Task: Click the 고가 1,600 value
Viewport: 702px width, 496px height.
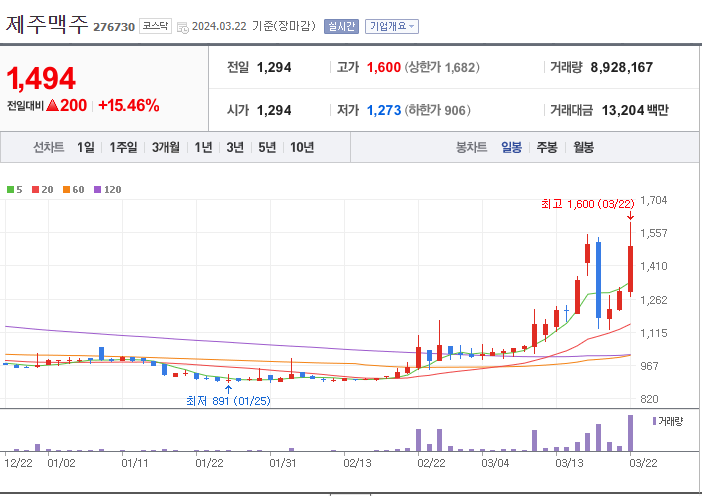Action: pos(384,67)
